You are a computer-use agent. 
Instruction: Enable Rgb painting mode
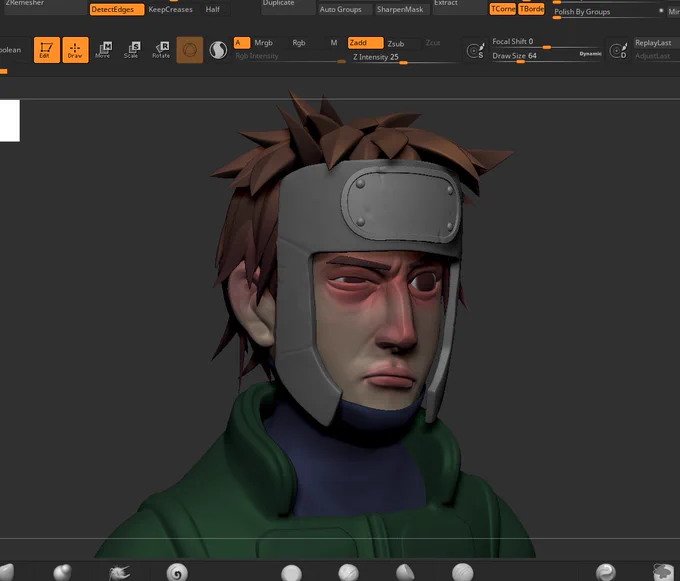[299, 42]
